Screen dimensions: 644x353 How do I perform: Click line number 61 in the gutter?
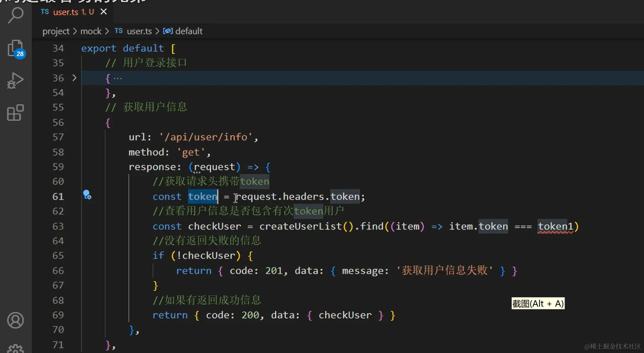click(58, 197)
